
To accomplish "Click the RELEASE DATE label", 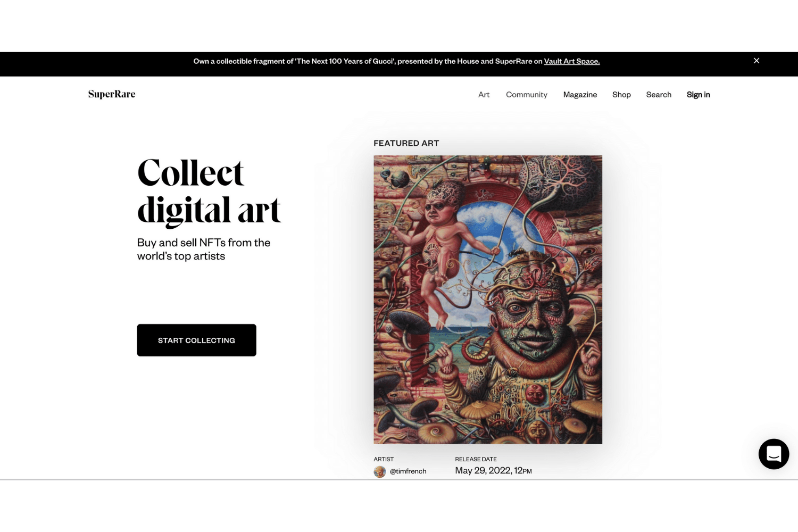I will tap(476, 459).
